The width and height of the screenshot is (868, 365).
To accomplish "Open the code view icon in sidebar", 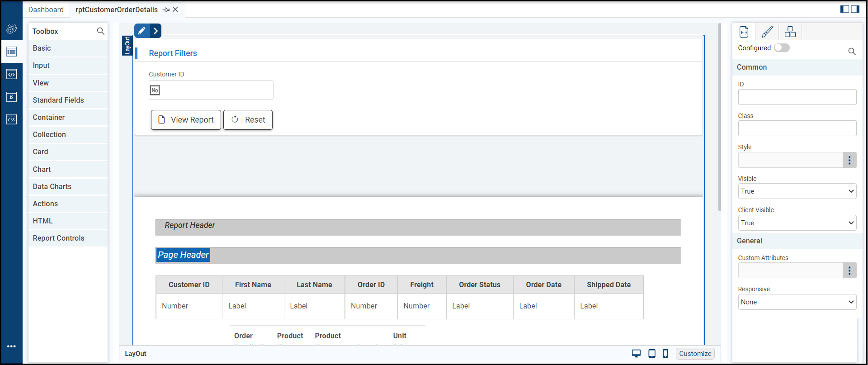I will click(12, 75).
